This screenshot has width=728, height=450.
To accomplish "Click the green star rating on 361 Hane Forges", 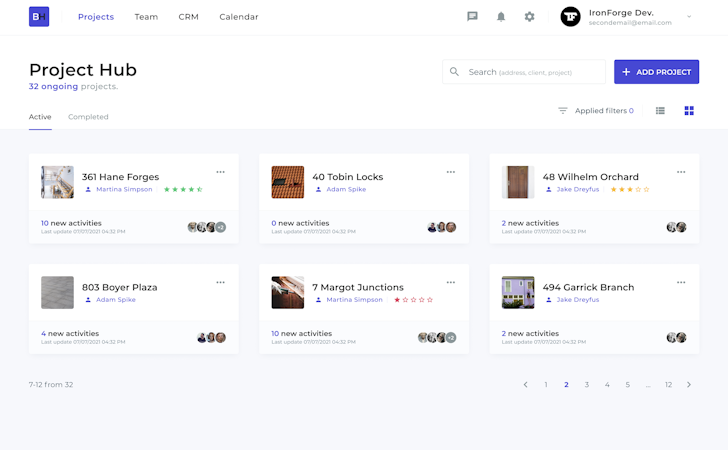I will coord(183,189).
